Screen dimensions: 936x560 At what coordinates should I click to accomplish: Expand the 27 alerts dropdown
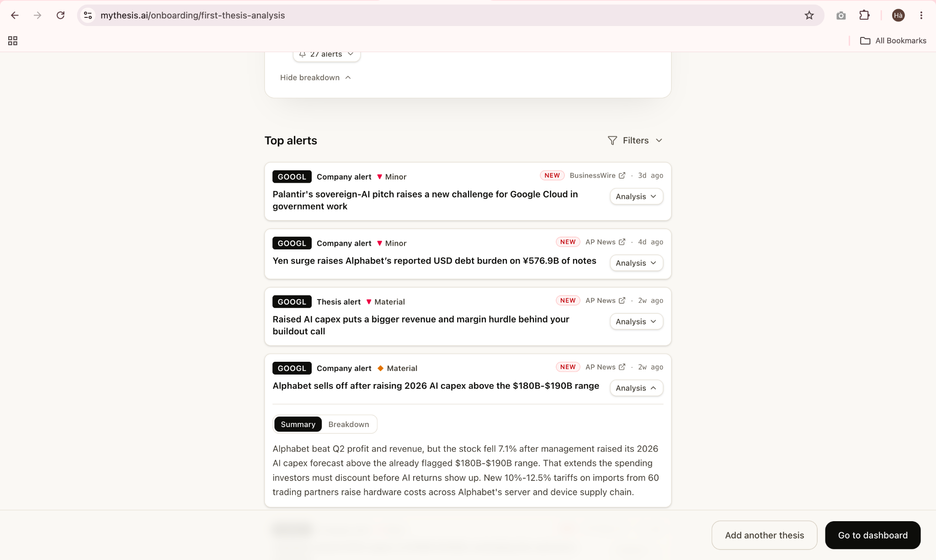click(x=326, y=54)
